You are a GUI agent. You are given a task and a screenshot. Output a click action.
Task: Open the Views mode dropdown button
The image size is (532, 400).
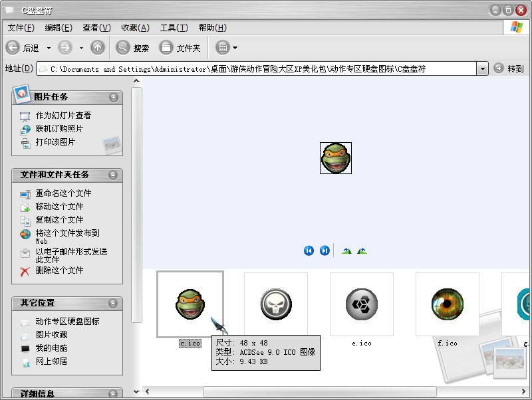(x=227, y=48)
